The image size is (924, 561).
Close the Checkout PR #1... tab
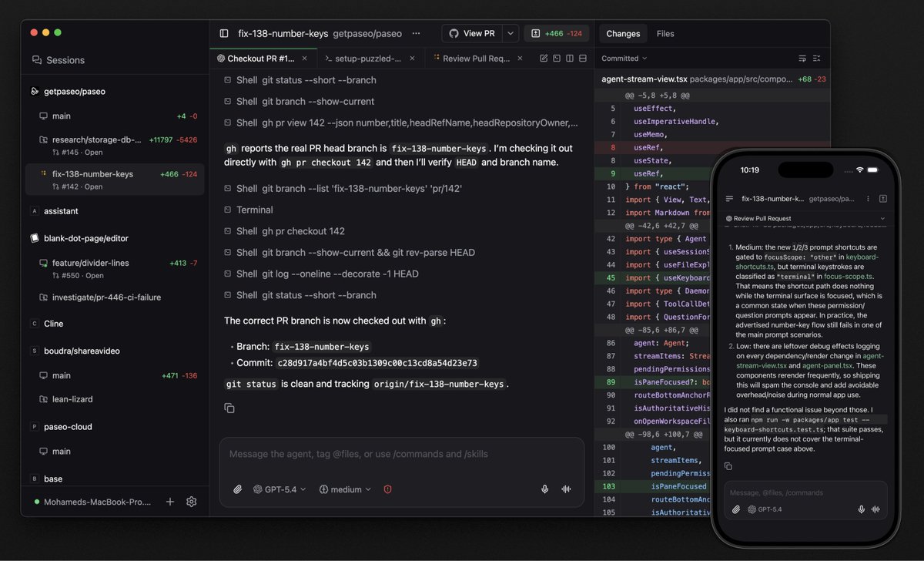[x=305, y=58]
